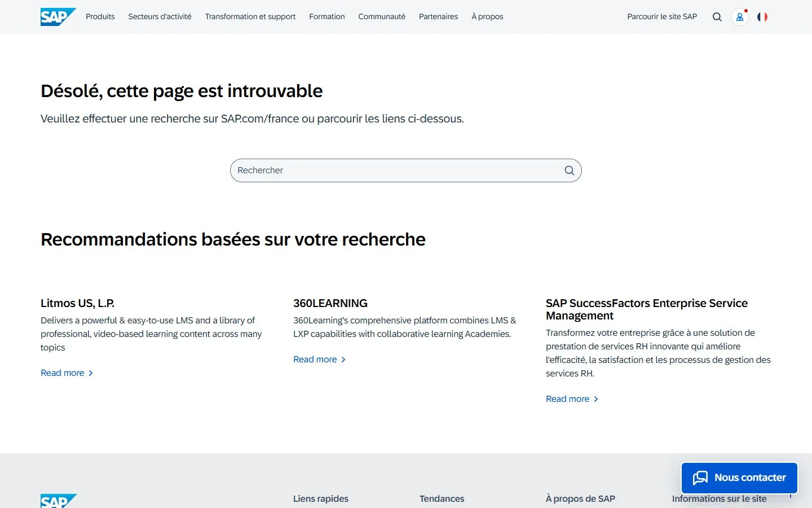
Task: Open the header search magnifier icon
Action: [717, 17]
